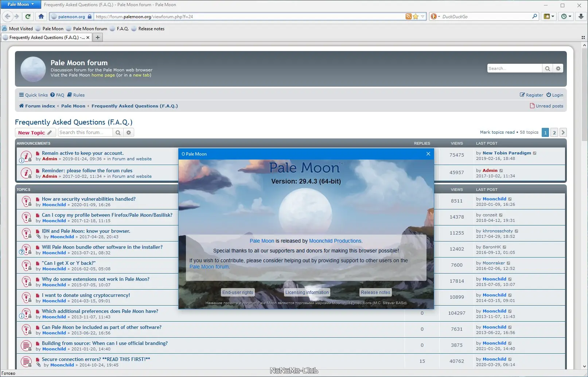Screen dimensions: 588x377
Task: Close the About Pale Moon dialog
Action: click(428, 154)
